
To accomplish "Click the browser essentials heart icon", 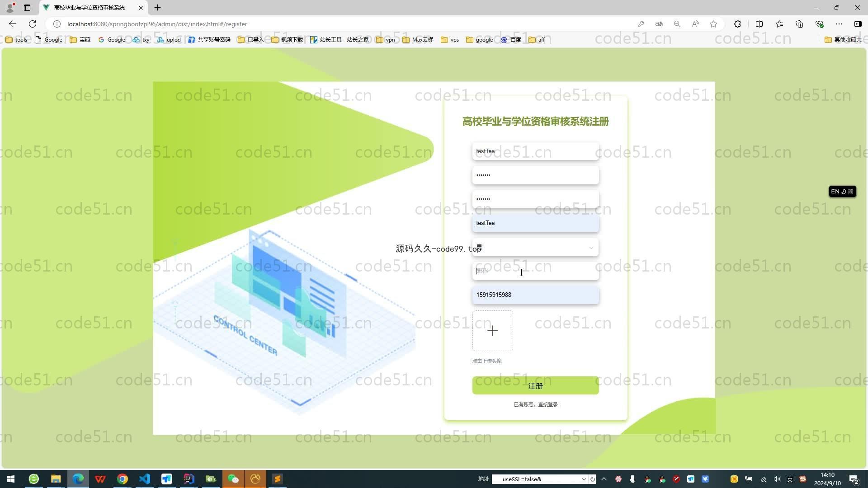I will click(x=819, y=24).
